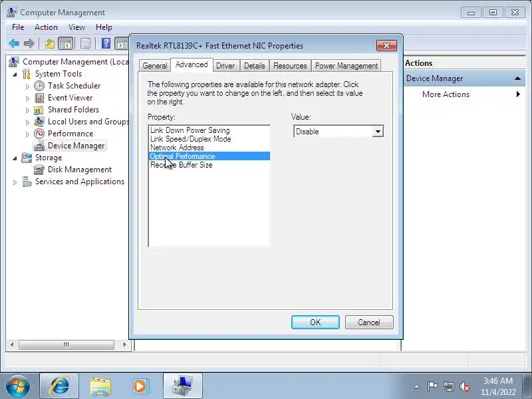532x399 pixels.
Task: Click the tree pane horizontal scrollbar thumb
Action: point(66,344)
